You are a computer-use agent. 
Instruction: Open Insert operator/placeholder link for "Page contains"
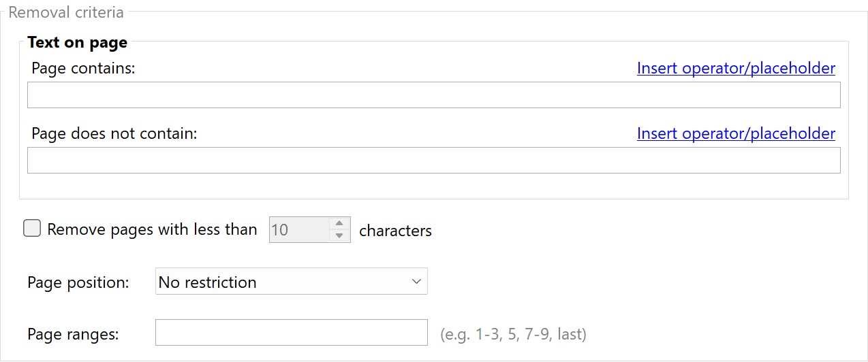coord(736,68)
